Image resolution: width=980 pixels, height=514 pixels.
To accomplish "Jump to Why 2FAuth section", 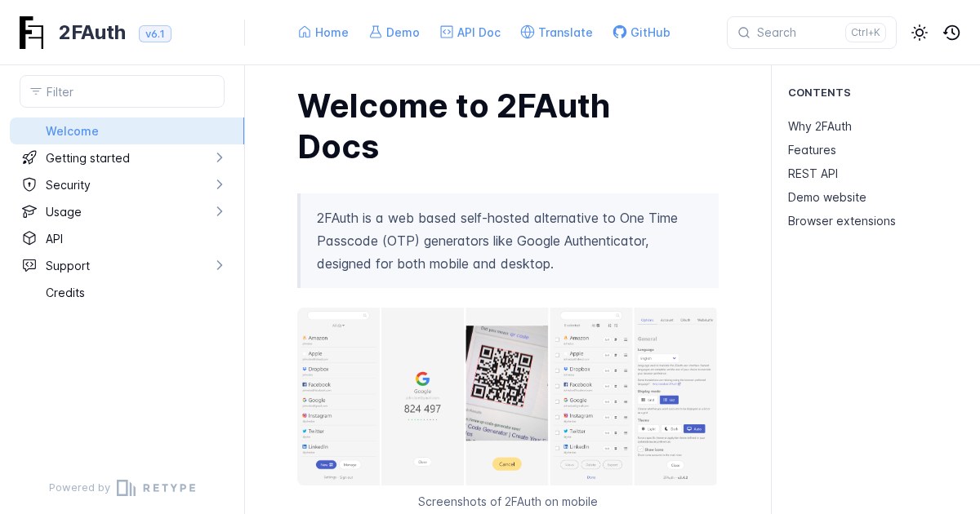I will coord(820,126).
